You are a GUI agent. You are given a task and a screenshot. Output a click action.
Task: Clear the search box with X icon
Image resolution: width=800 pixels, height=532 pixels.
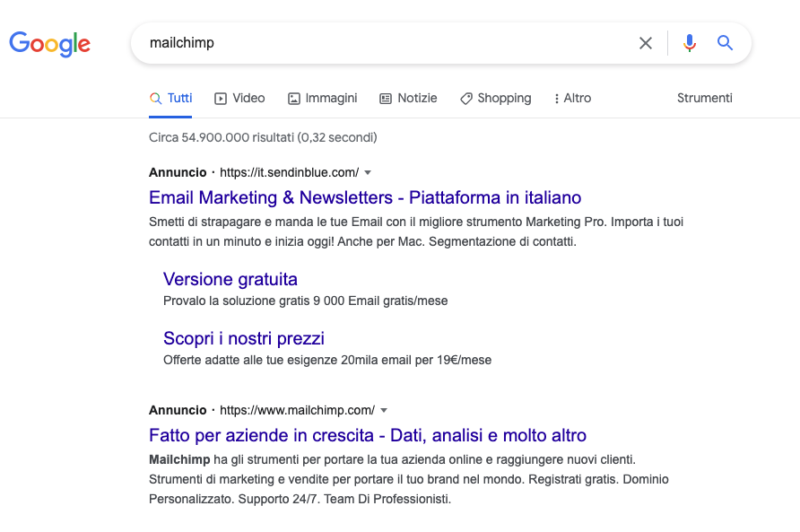646,43
